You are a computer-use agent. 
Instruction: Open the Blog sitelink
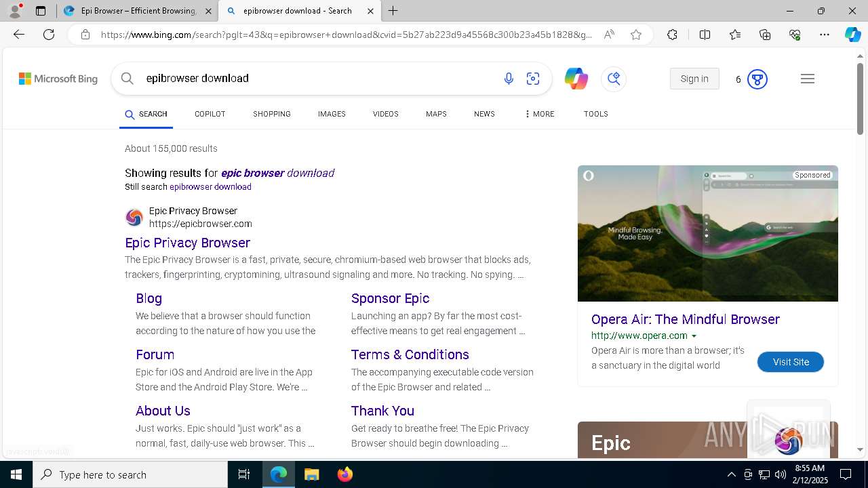pos(149,298)
